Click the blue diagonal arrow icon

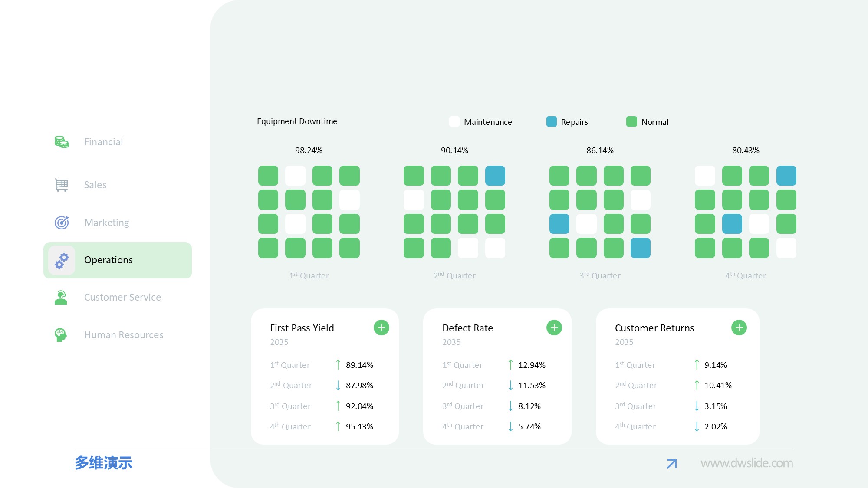[x=671, y=464]
